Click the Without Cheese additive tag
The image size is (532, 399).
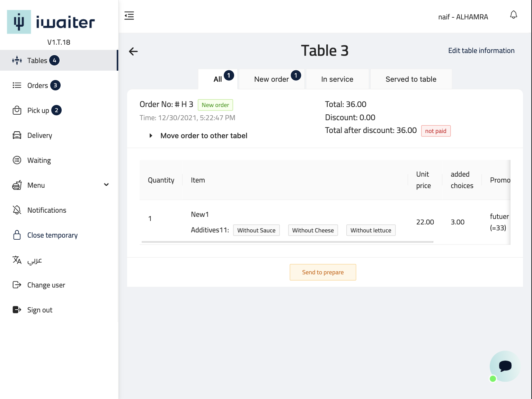coord(313,230)
